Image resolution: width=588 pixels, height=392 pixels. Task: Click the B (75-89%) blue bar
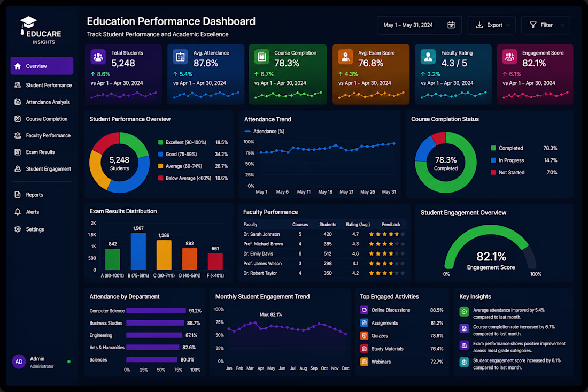[138, 251]
